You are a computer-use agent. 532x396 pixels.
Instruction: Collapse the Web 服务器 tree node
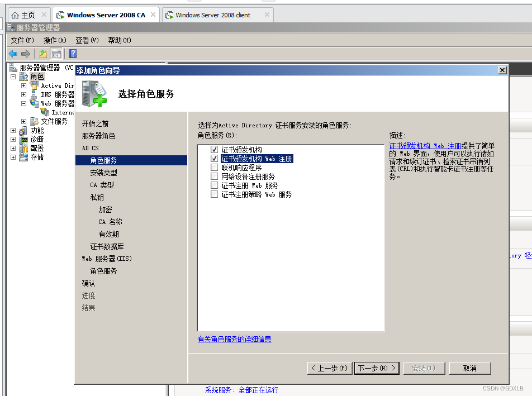coord(23,103)
